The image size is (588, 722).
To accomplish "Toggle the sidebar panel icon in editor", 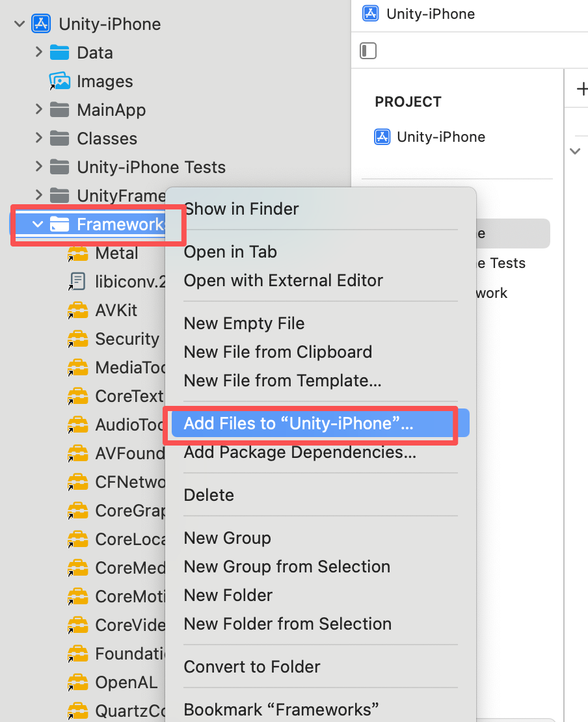I will (368, 51).
